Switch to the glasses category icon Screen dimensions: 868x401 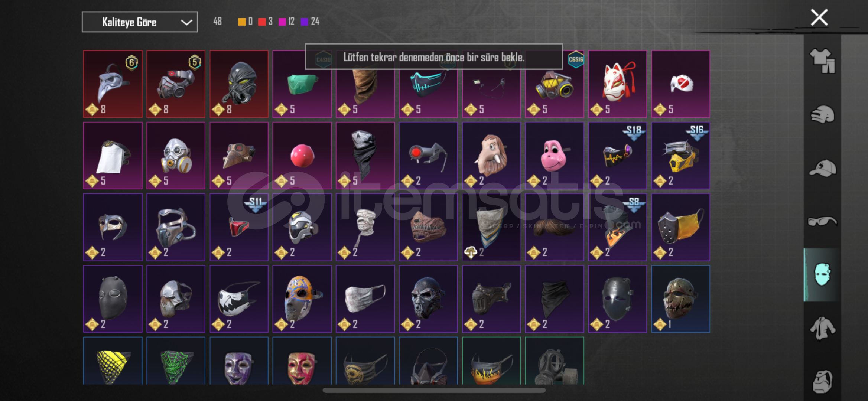pos(822,222)
